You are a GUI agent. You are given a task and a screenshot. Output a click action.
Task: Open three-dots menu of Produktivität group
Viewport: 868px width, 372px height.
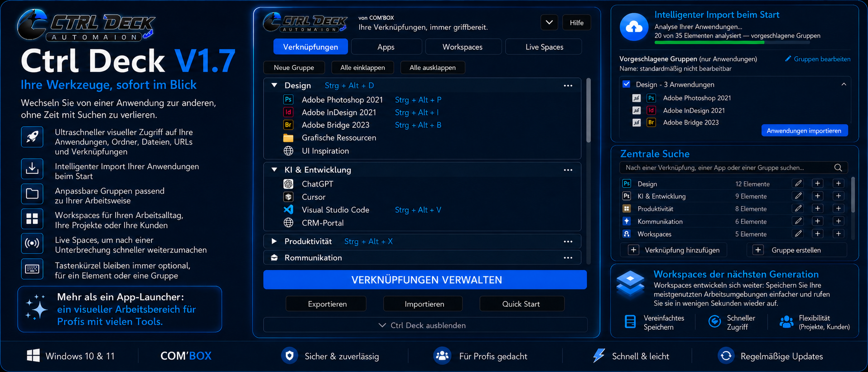click(568, 242)
